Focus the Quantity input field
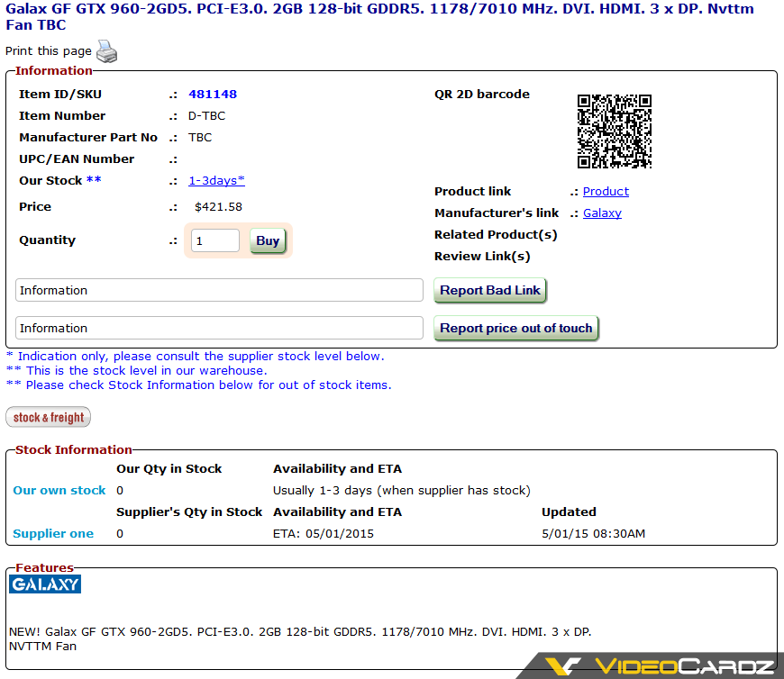The width and height of the screenshot is (784, 679). [x=215, y=240]
